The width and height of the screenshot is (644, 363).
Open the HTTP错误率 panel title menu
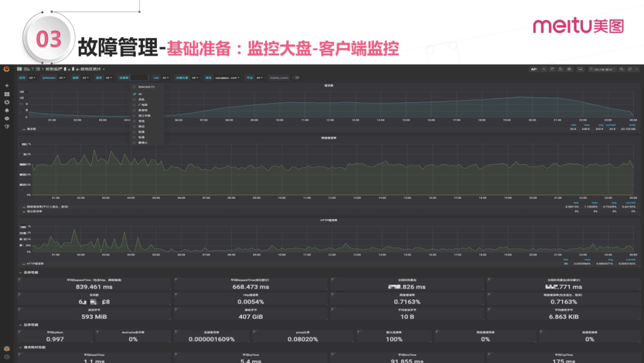tap(329, 220)
